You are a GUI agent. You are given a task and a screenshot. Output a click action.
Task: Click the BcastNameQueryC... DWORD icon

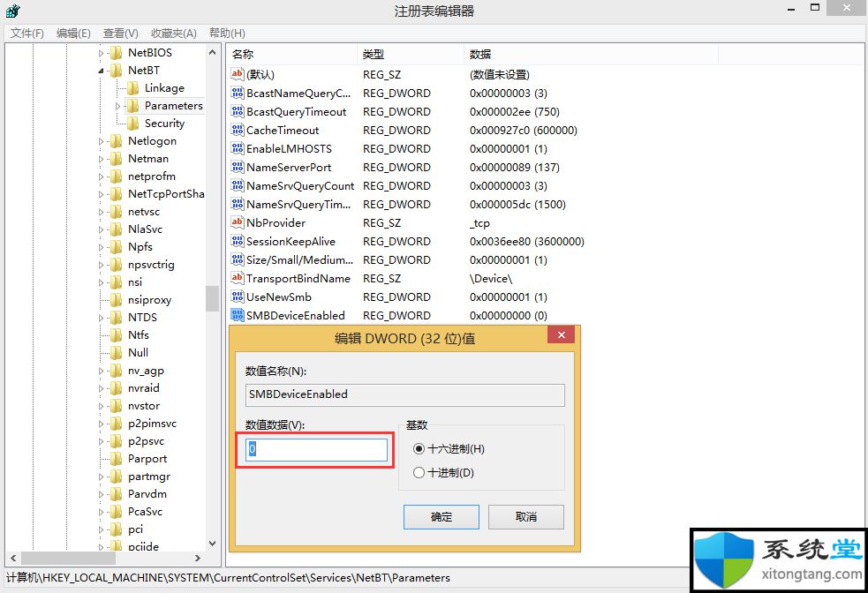click(x=238, y=93)
